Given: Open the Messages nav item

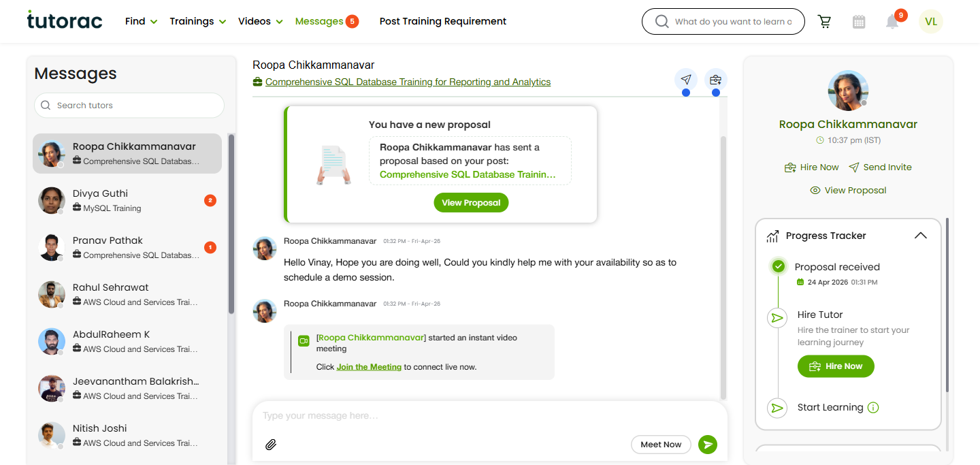Looking at the screenshot, I should 319,21.
